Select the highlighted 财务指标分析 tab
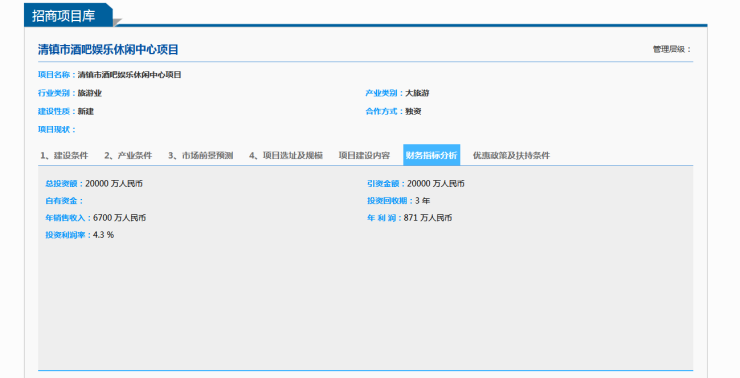Image resolution: width=740 pixels, height=378 pixels. coord(431,155)
